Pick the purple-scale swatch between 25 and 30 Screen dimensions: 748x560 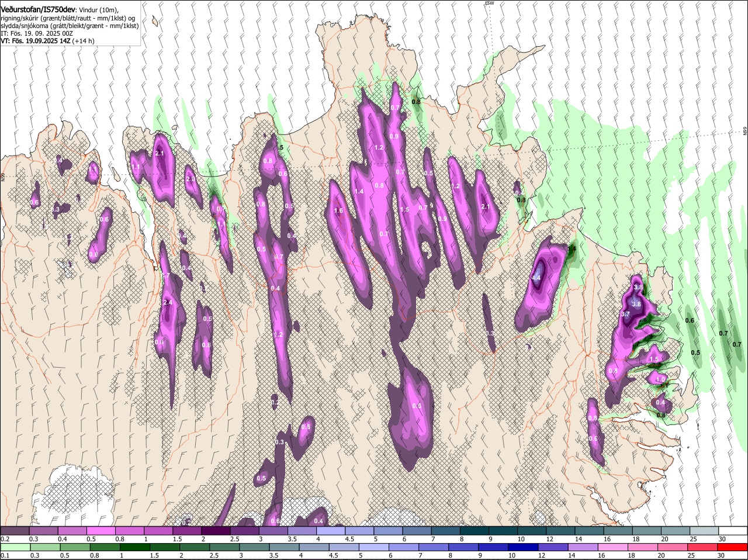tap(705, 531)
